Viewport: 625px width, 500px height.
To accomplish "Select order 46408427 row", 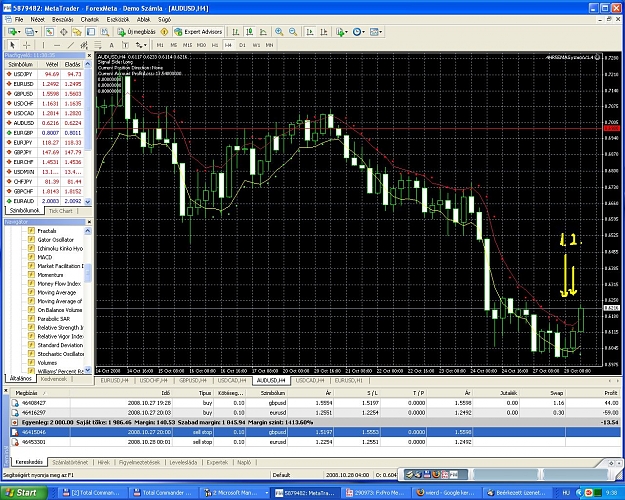I will [315, 403].
